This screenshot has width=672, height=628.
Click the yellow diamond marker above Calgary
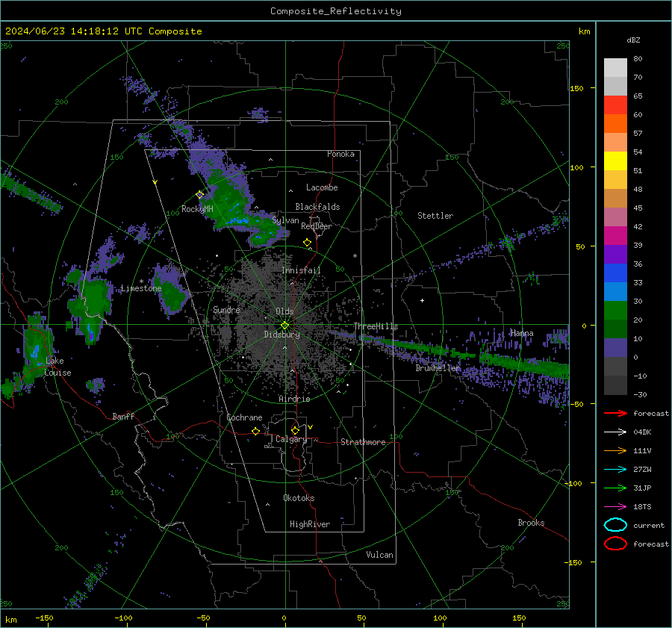tap(295, 430)
